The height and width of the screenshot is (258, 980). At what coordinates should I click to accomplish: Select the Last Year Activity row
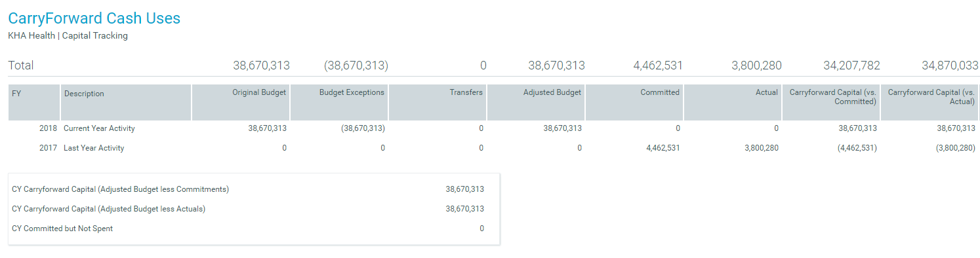(493, 148)
